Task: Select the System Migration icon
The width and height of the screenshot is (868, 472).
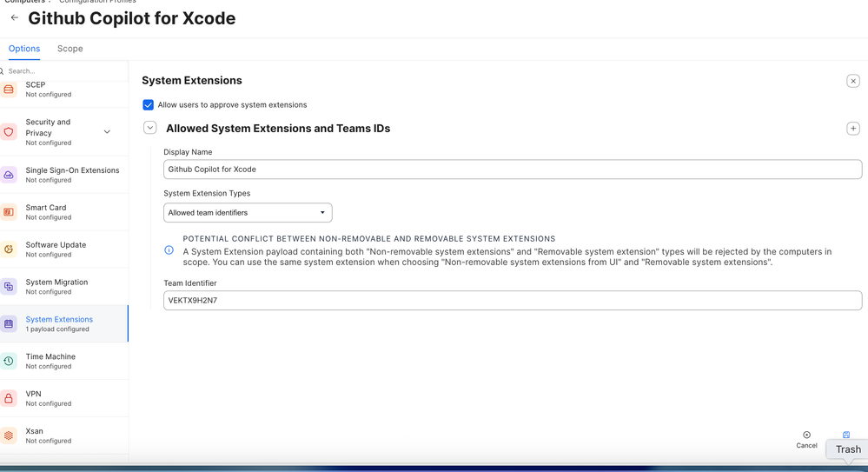Action: (9, 286)
